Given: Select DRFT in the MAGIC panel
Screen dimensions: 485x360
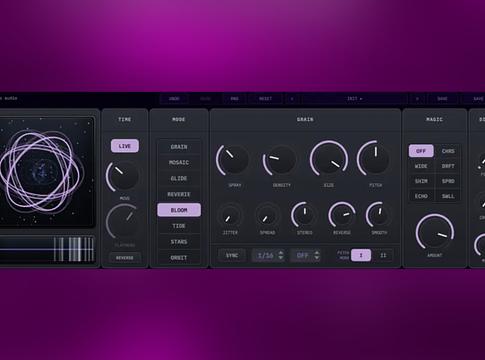Looking at the screenshot, I should tap(448, 166).
